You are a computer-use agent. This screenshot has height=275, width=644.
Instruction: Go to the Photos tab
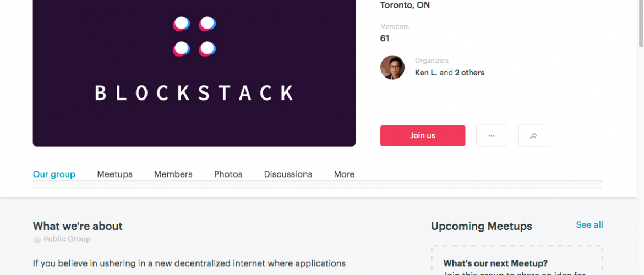(x=228, y=174)
